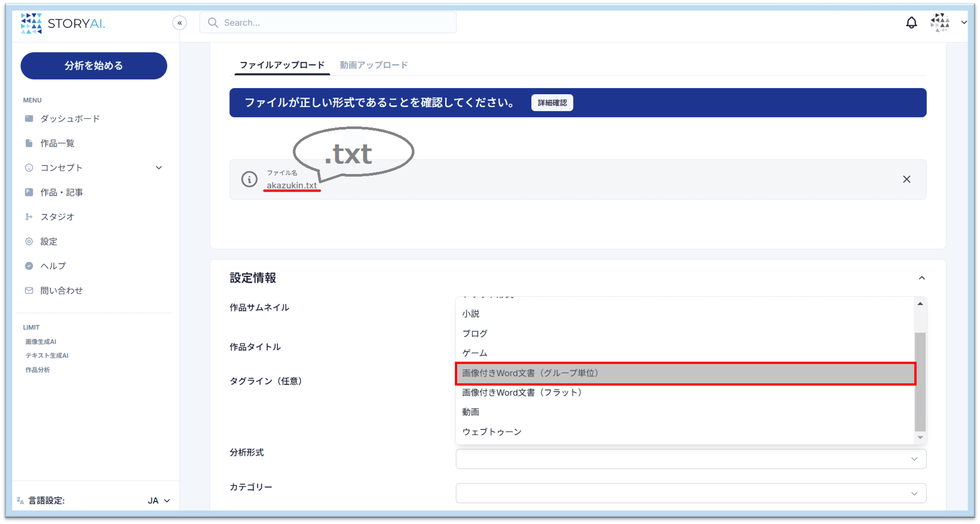Viewport: 980px width, 524px height.
Task: Choose ゲーム option in list
Action: point(685,353)
